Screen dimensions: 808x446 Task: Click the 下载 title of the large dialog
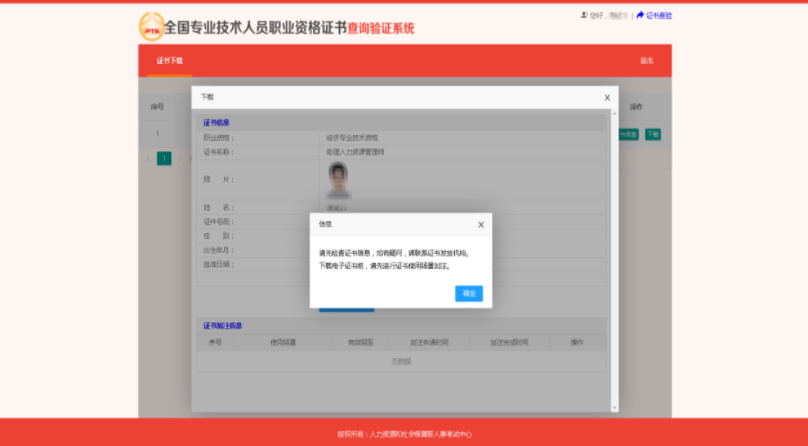pos(207,97)
